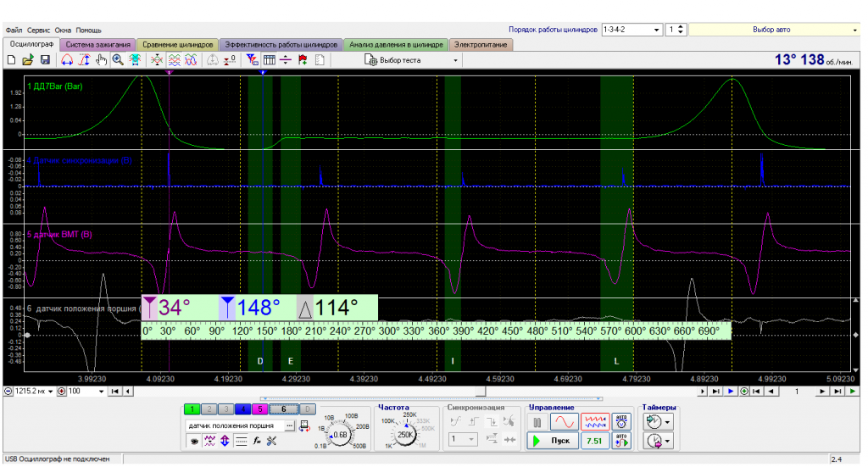Screen dimensions: 868x467
Task: Click the vertical waveform compress icon
Action: click(x=157, y=60)
